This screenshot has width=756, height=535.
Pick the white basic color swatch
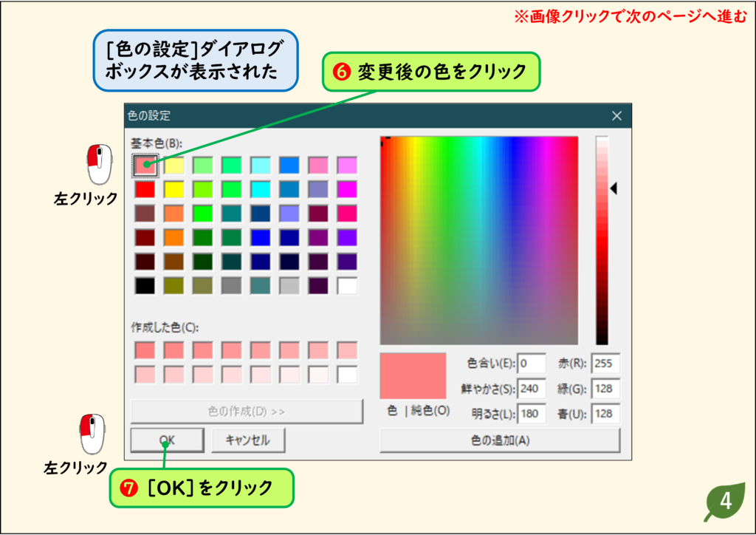tap(348, 285)
